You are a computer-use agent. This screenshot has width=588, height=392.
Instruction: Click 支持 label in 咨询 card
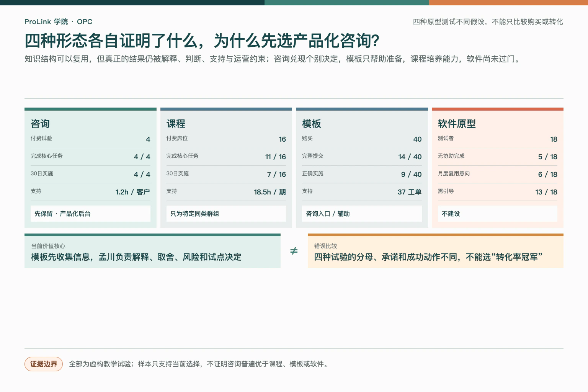pos(36,191)
